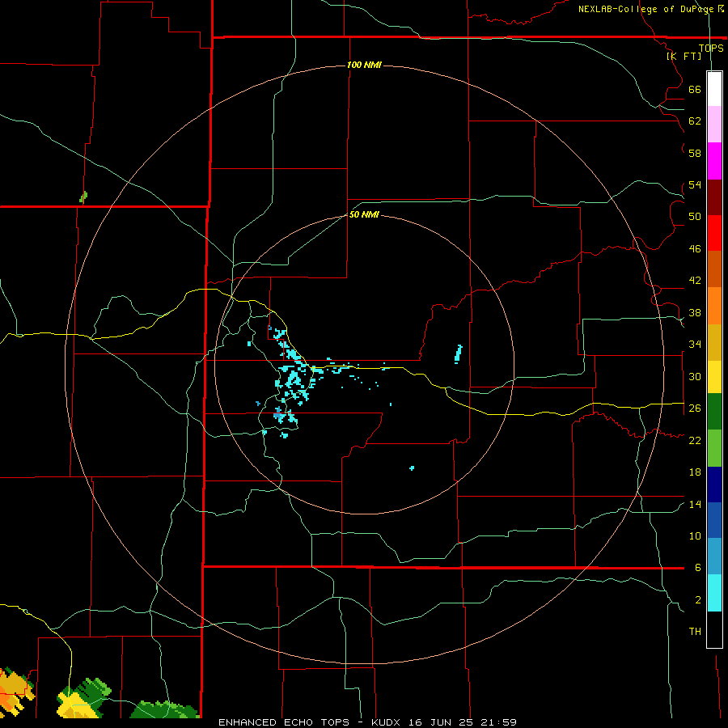The image size is (728, 728).
Task: Click the TH legend label
Action: coord(695,632)
